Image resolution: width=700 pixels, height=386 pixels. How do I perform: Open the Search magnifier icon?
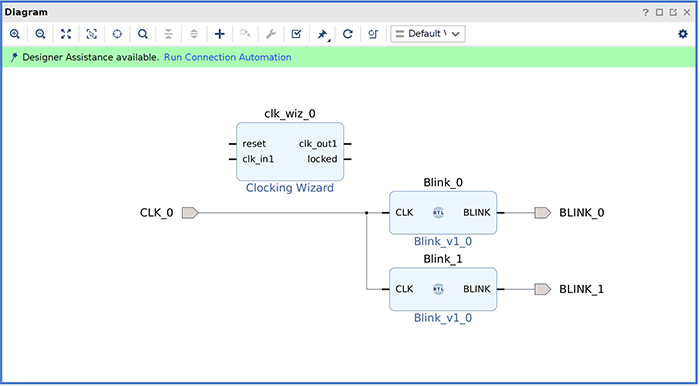(142, 34)
